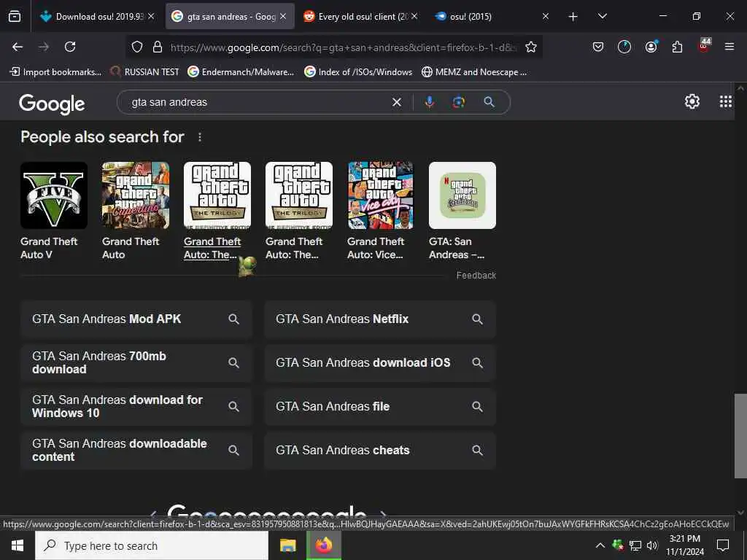Close the osu! (2015) tab
The height and width of the screenshot is (560, 747).
[546, 16]
